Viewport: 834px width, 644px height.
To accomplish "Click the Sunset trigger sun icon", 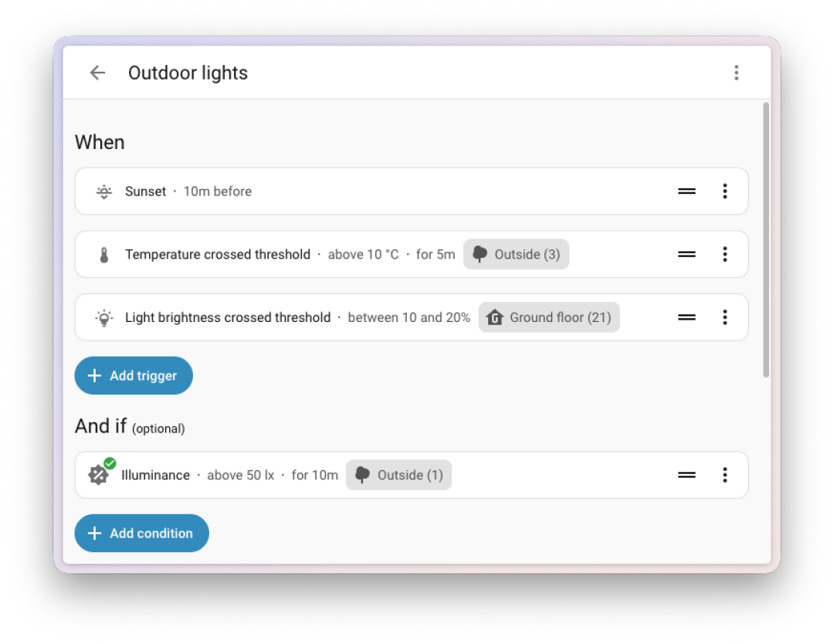I will click(104, 192).
